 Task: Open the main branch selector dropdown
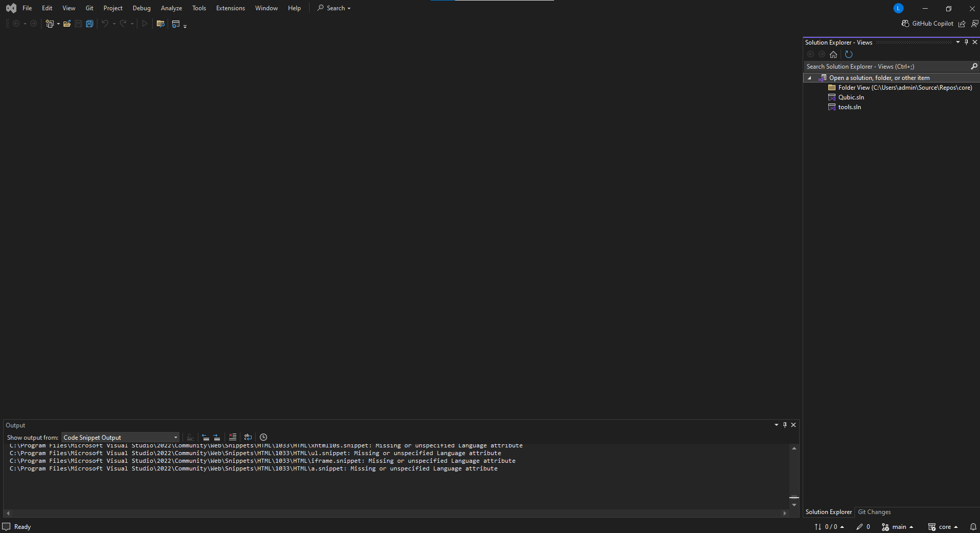click(x=898, y=527)
